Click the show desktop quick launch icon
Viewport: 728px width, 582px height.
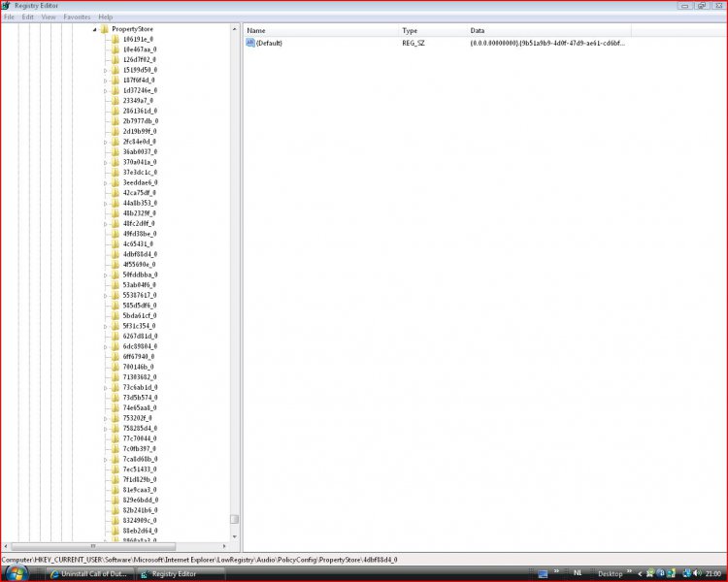coord(543,574)
